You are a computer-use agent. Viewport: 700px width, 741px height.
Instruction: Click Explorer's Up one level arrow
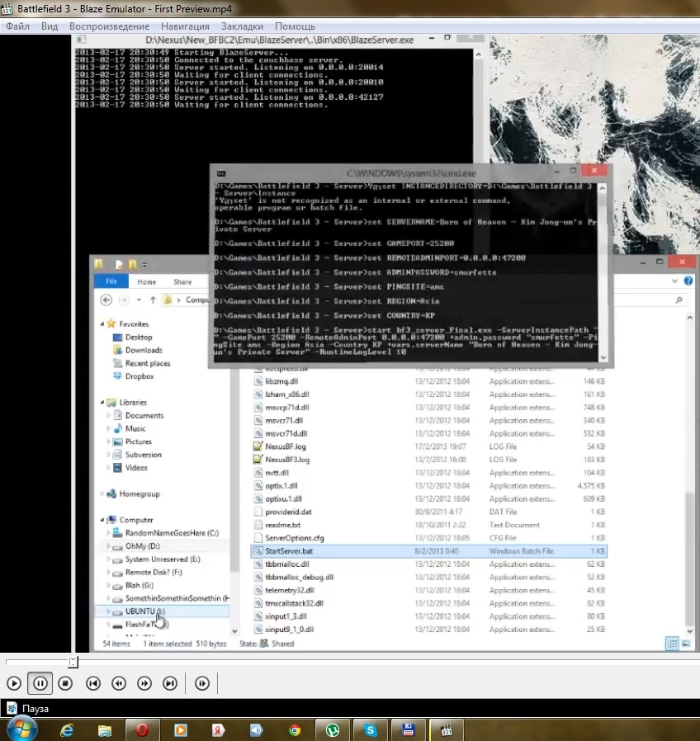[153, 300]
